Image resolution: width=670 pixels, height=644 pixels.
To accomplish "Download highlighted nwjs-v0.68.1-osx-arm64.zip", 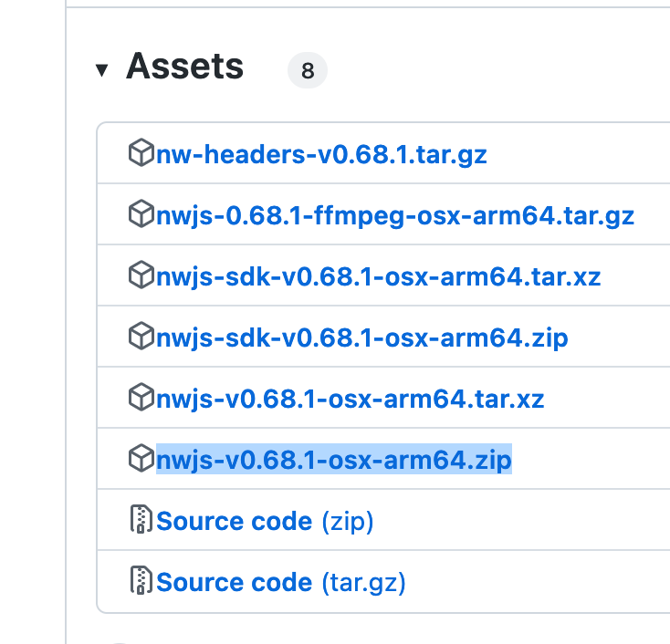I will tap(334, 460).
